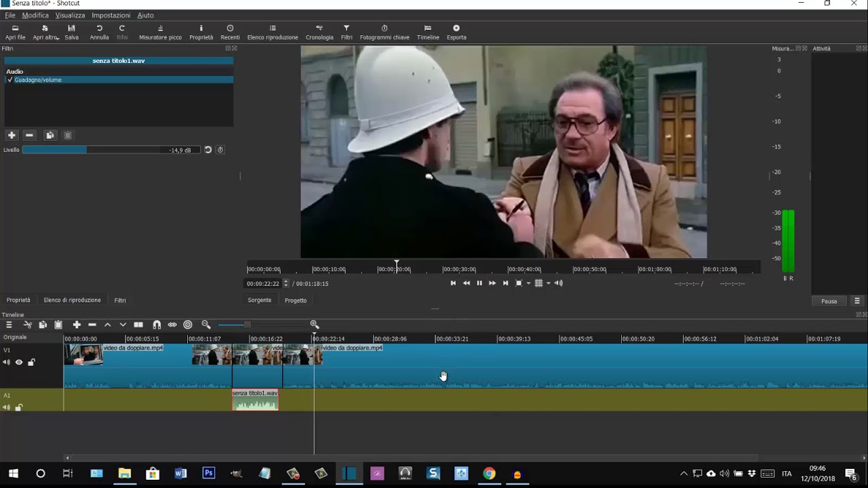Click the timeline lift up-arrow icon
868x488 pixels.
tap(107, 325)
